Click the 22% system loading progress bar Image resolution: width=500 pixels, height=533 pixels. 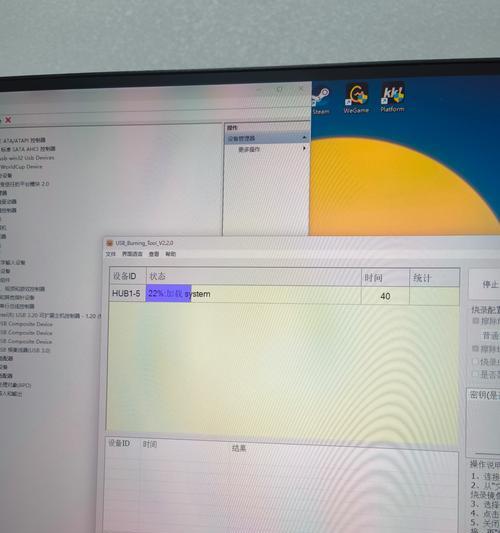point(168,293)
